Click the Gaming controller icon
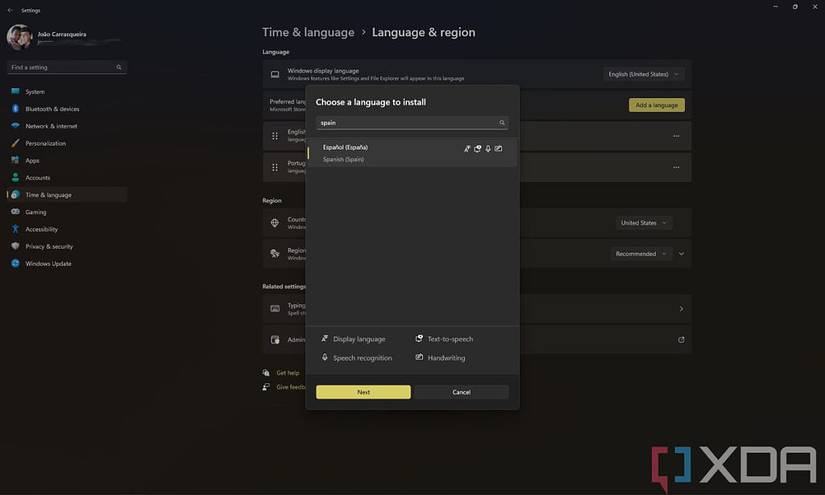The image size is (825, 495). pos(15,211)
